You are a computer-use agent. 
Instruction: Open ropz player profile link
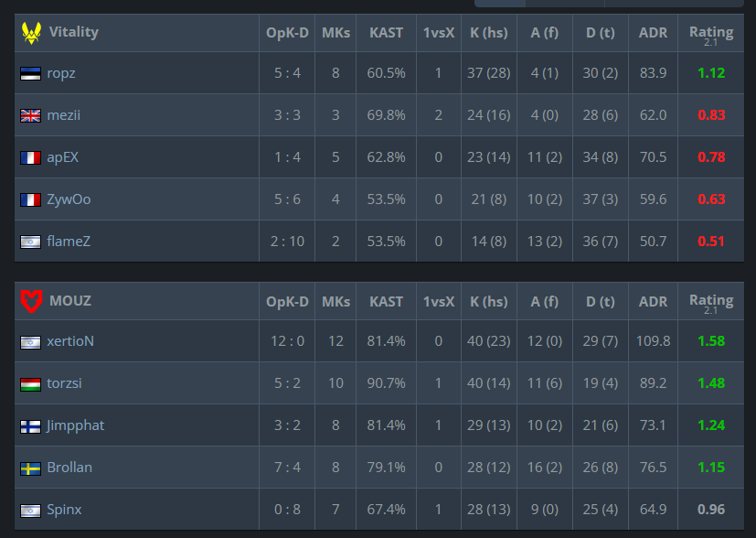[61, 73]
